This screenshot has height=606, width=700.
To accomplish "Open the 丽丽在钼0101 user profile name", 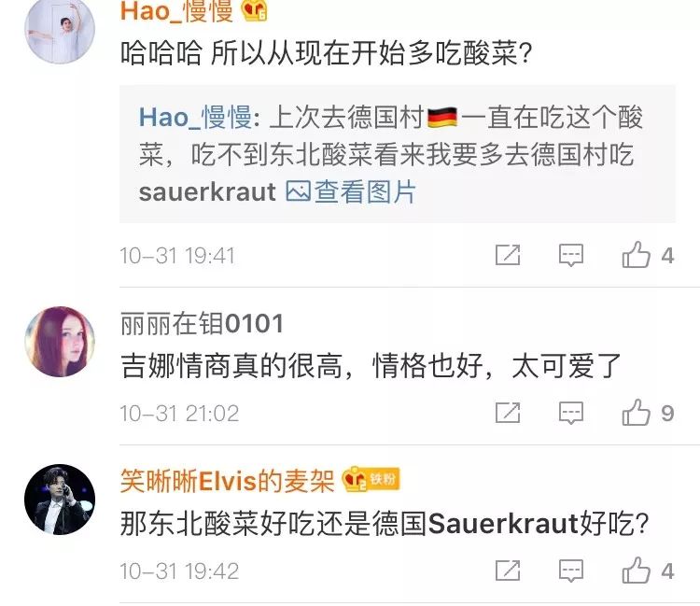I will (202, 324).
